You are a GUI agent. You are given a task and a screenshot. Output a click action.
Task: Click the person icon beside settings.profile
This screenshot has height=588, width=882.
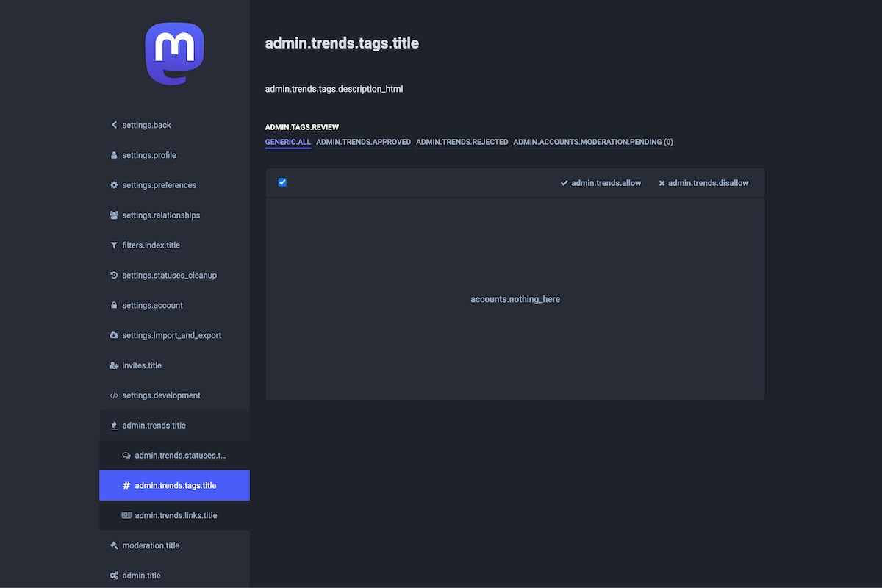[x=114, y=155]
